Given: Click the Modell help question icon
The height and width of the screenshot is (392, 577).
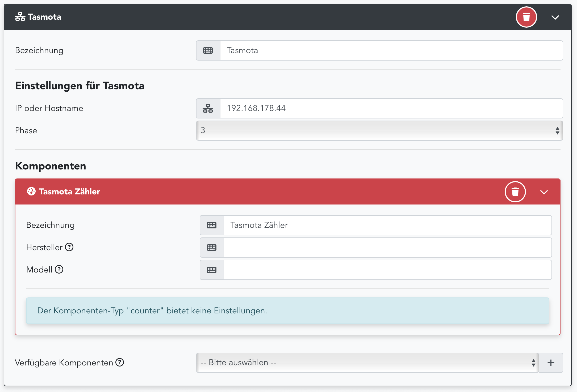Looking at the screenshot, I should (x=59, y=270).
